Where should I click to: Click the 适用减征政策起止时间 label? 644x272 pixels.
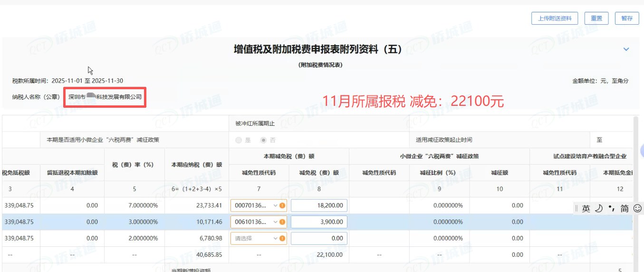(x=444, y=140)
